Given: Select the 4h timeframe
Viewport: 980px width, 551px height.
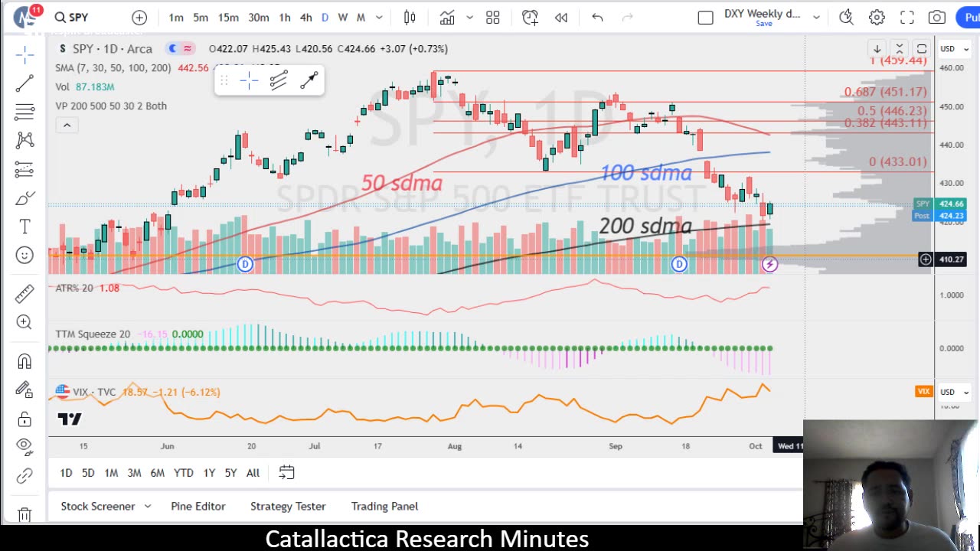Looking at the screenshot, I should tap(305, 17).
